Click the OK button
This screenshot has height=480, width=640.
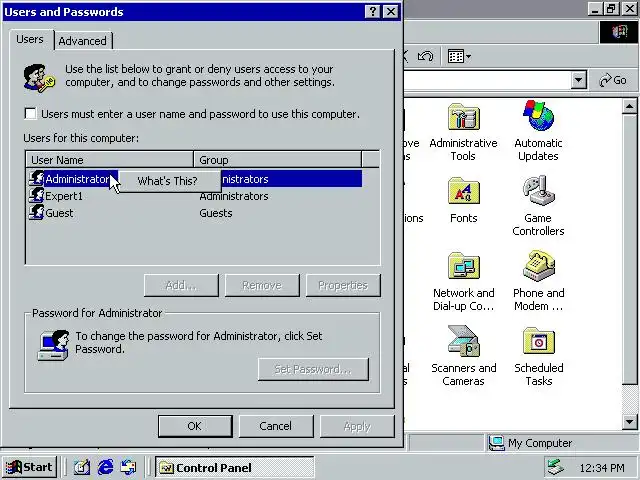click(x=195, y=426)
